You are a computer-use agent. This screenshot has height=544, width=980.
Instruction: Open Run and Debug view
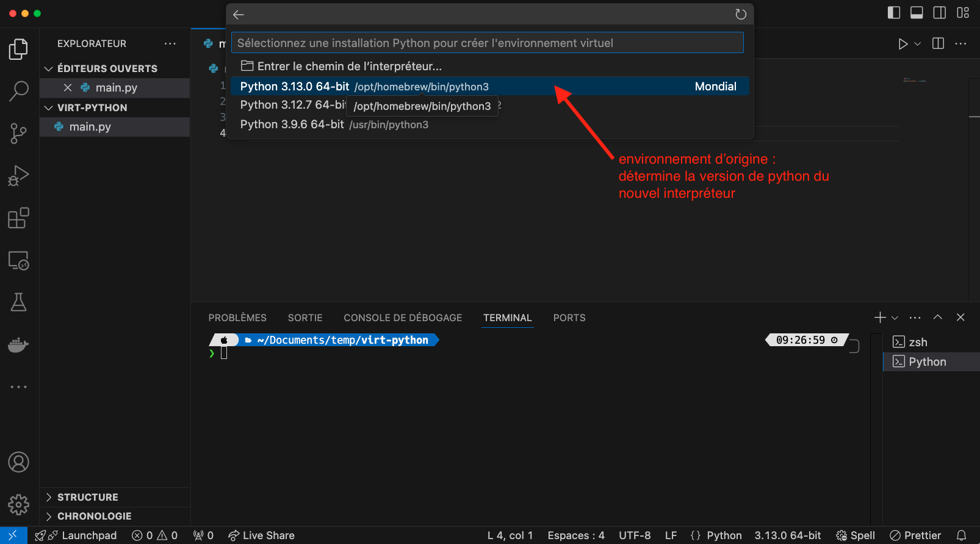click(x=18, y=176)
